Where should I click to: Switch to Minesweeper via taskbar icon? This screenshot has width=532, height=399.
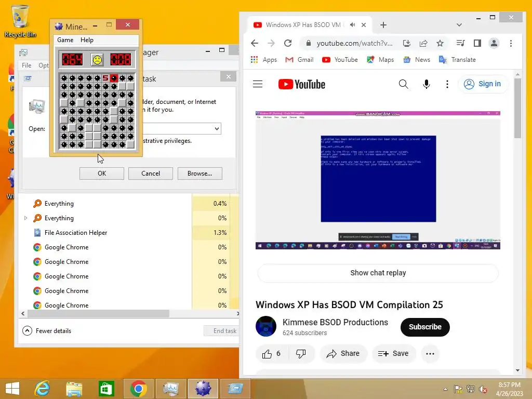(203, 389)
